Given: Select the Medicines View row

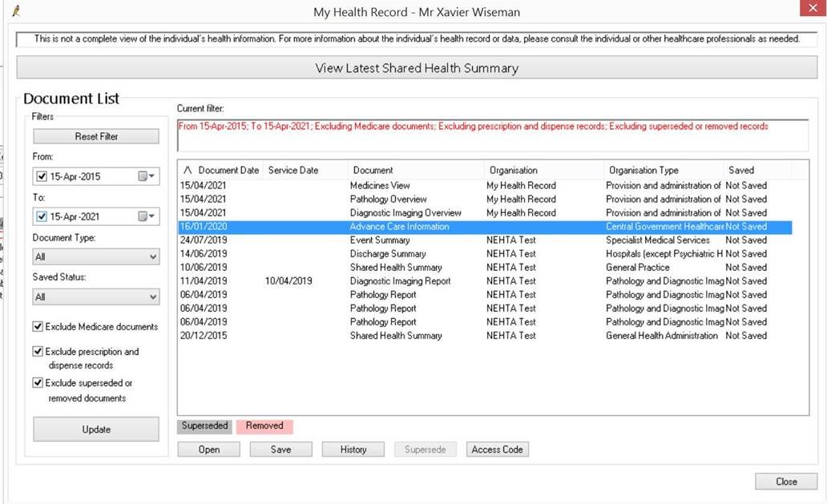Looking at the screenshot, I should tap(486, 186).
